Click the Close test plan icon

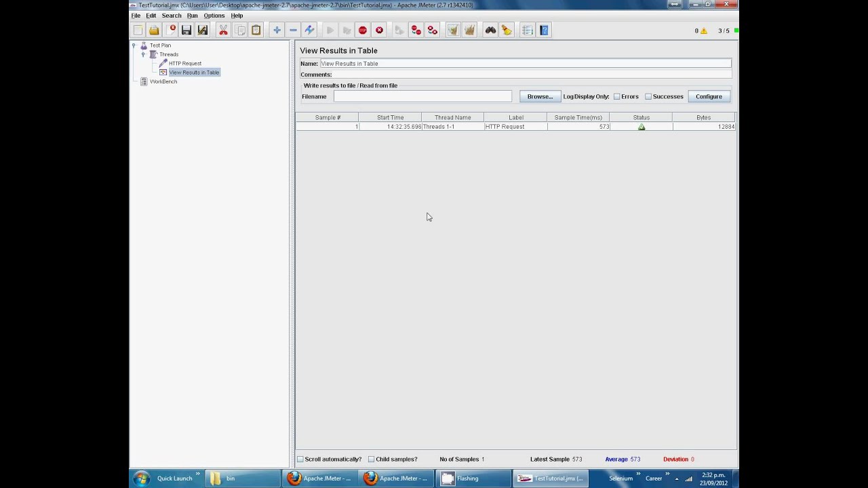coord(171,30)
